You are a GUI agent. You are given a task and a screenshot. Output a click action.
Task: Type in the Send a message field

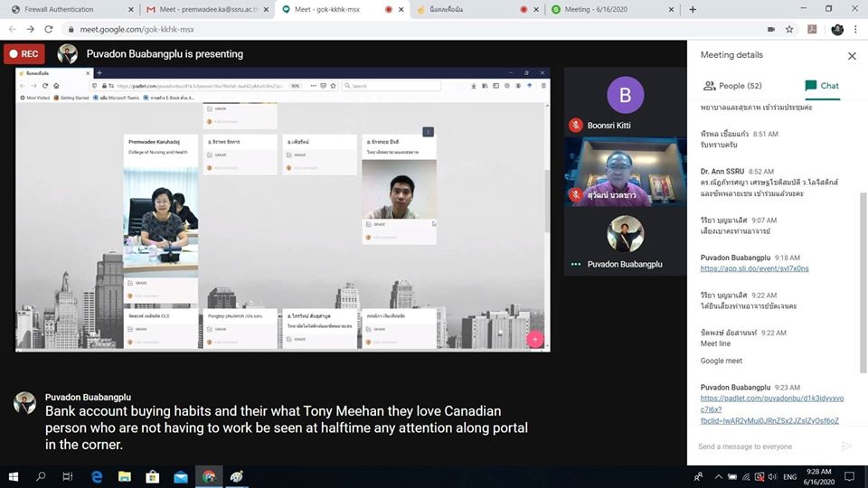tap(764, 446)
